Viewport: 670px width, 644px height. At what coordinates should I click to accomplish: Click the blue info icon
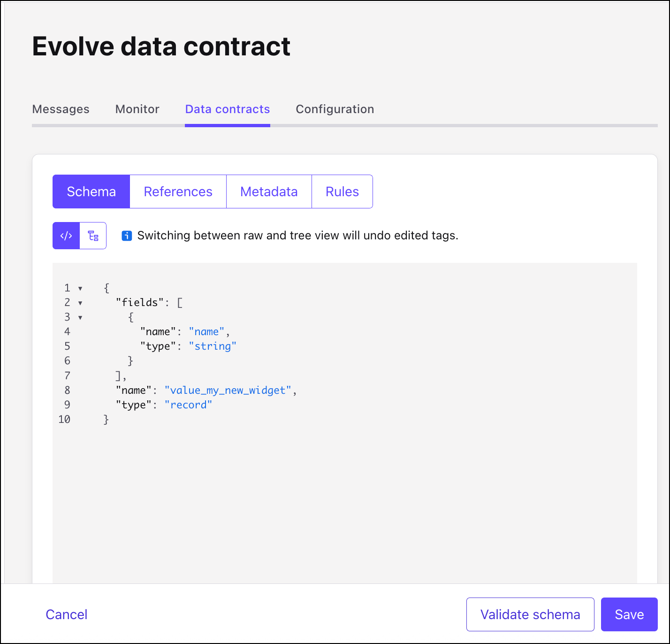[127, 236]
